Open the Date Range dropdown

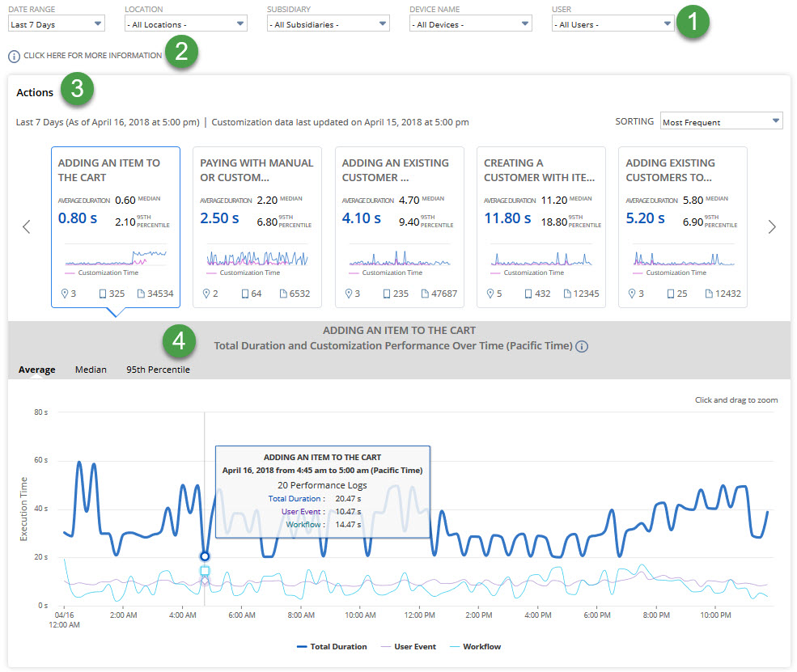(57, 24)
